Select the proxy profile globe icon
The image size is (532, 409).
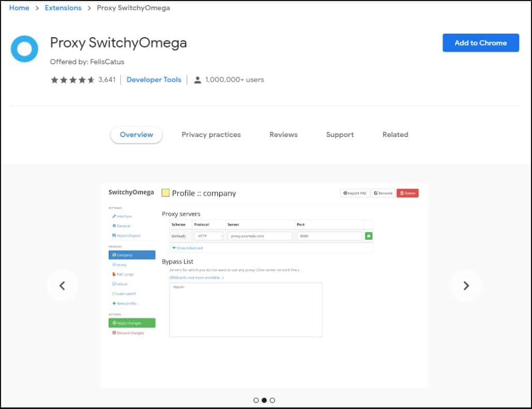coord(114,264)
